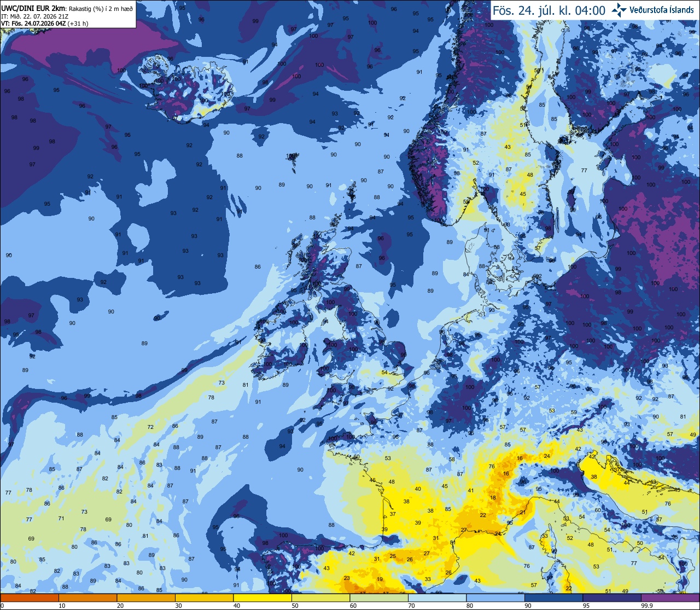
Task: Select the 60–70 light green legend swatch
Action: (379, 597)
